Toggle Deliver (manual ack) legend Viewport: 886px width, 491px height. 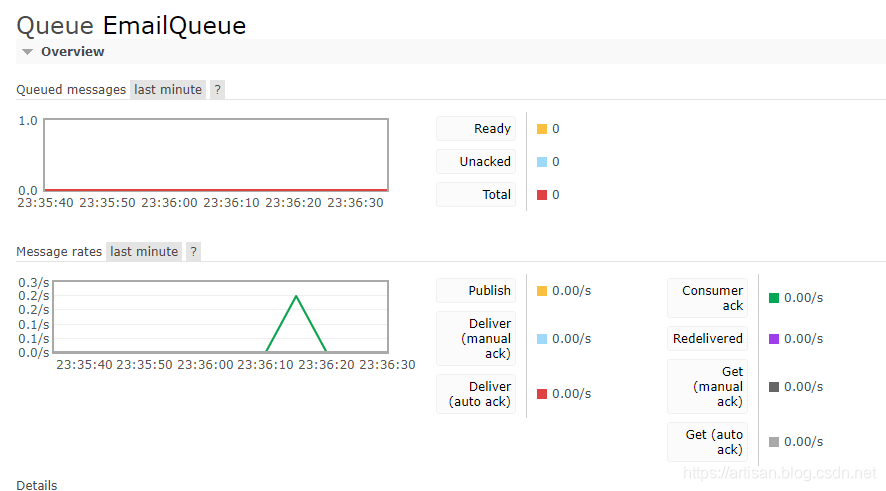point(476,338)
